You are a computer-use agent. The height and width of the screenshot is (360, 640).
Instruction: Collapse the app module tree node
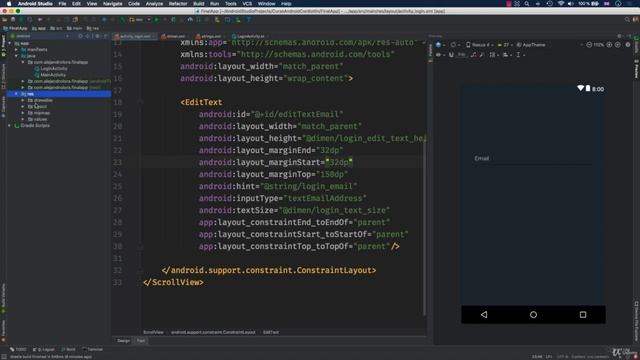[x=10, y=43]
